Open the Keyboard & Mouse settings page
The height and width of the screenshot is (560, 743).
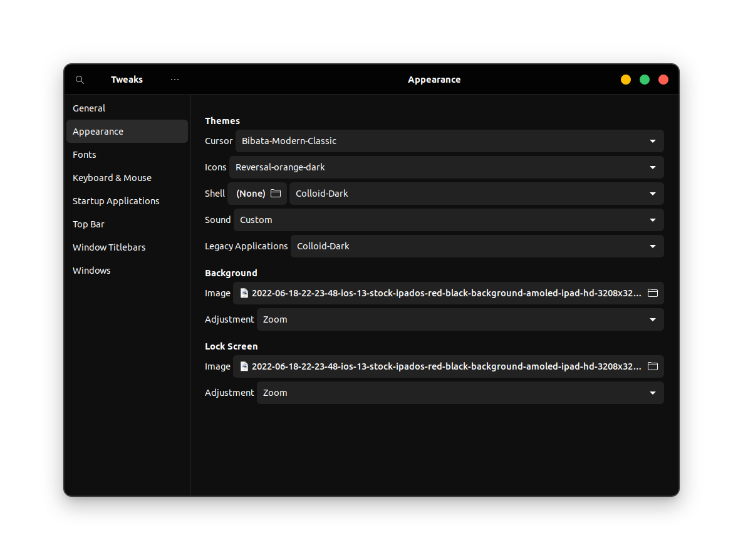112,178
